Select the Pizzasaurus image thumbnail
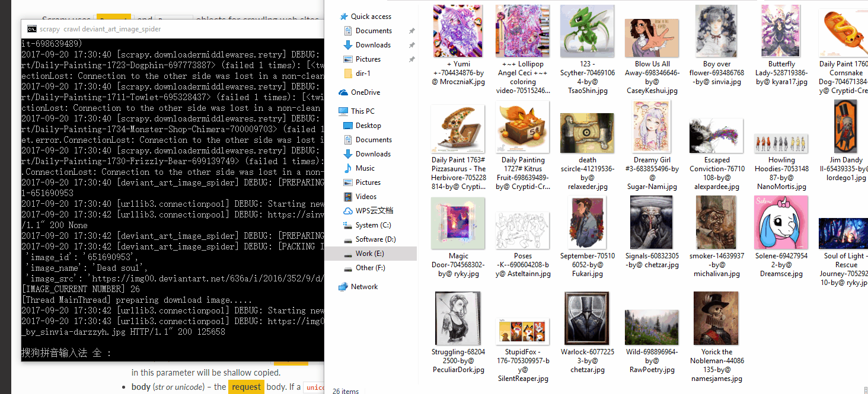The width and height of the screenshot is (868, 394). [x=458, y=129]
